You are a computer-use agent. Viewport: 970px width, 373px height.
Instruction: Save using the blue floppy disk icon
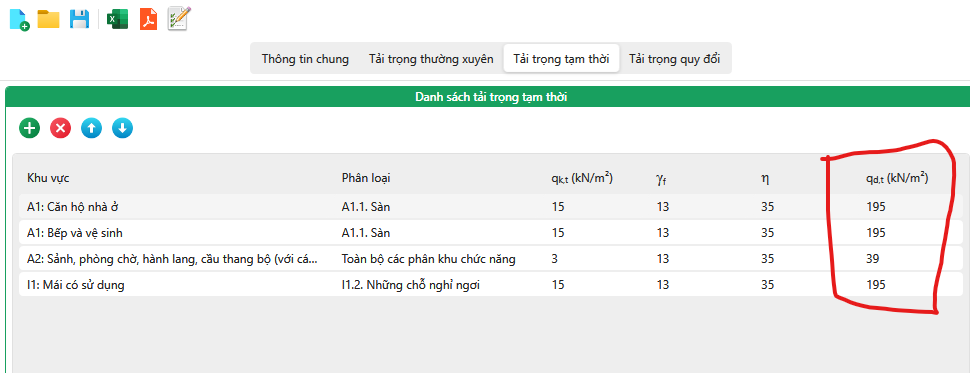(x=80, y=19)
